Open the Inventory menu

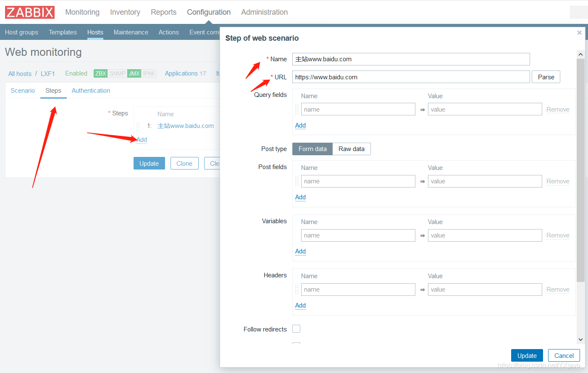[x=125, y=12]
